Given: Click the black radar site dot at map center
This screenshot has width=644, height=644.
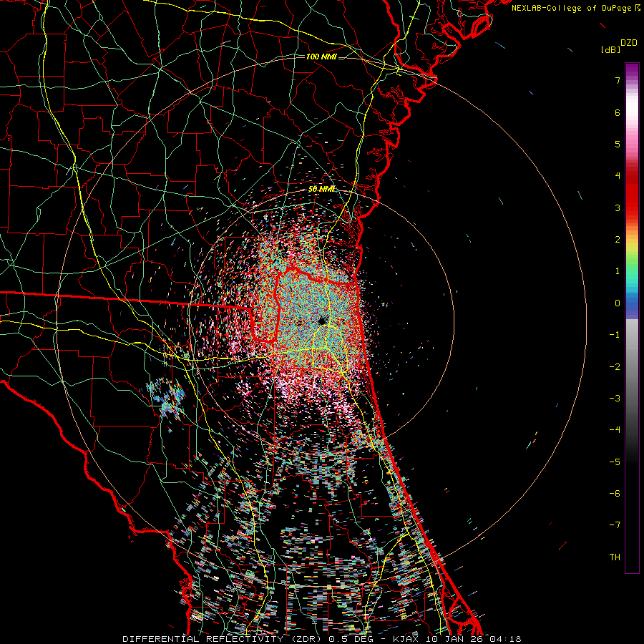Looking at the screenshot, I should (x=322, y=321).
